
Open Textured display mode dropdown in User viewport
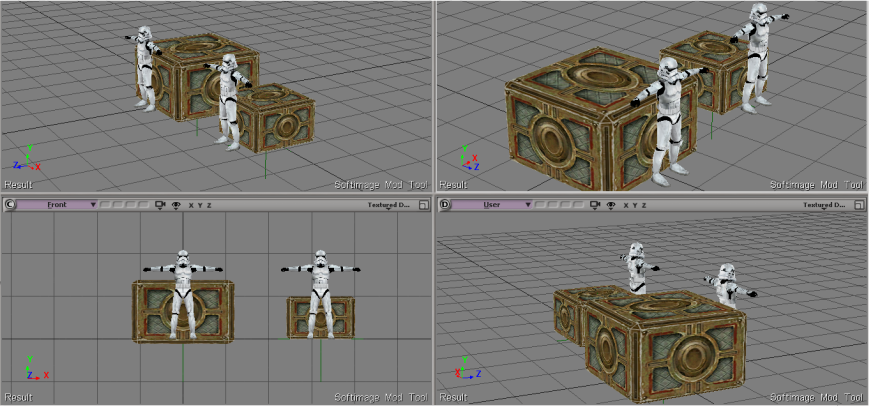[825, 205]
